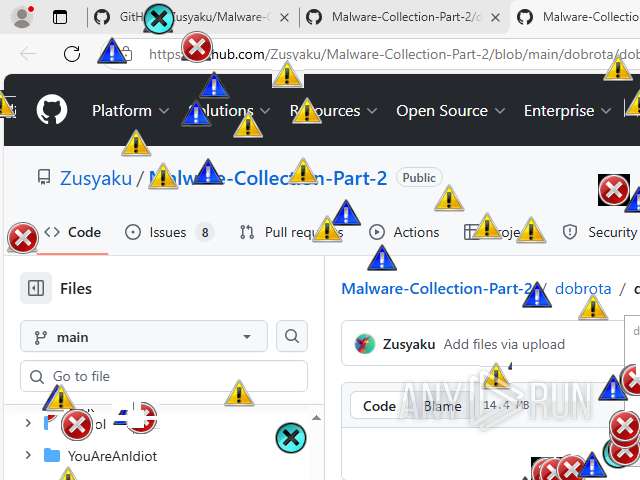Select the Code file view button
This screenshot has width=640, height=480.
(x=379, y=406)
